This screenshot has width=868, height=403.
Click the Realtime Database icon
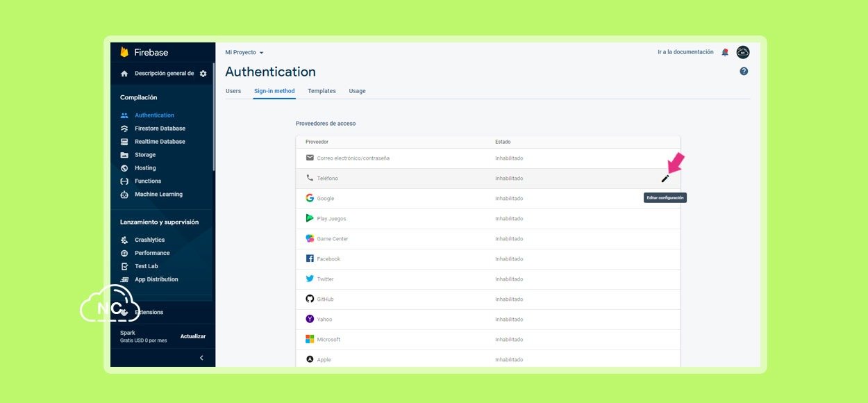click(124, 142)
